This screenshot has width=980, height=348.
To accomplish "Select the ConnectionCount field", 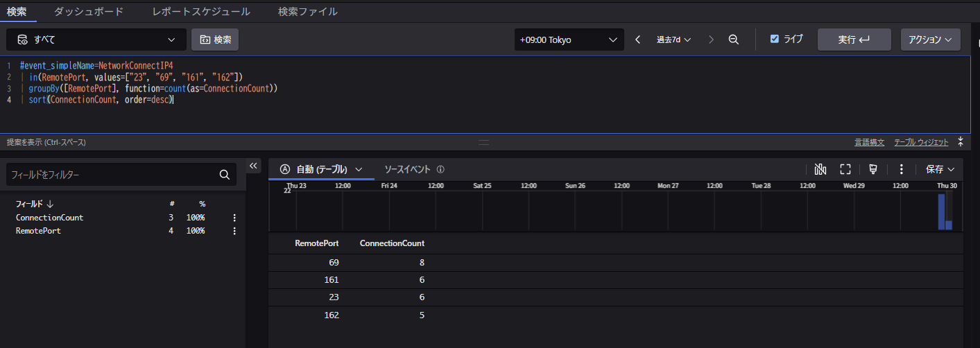I will coord(49,218).
